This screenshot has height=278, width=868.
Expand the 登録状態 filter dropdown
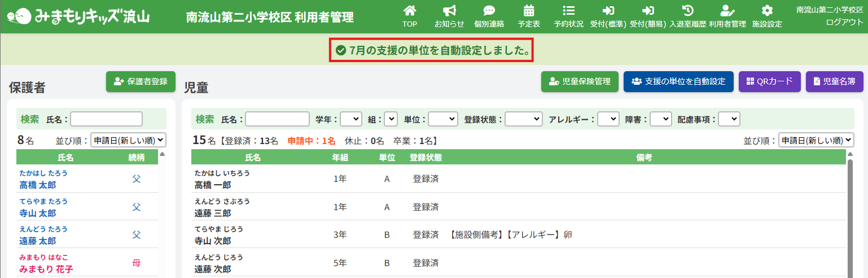point(523,119)
